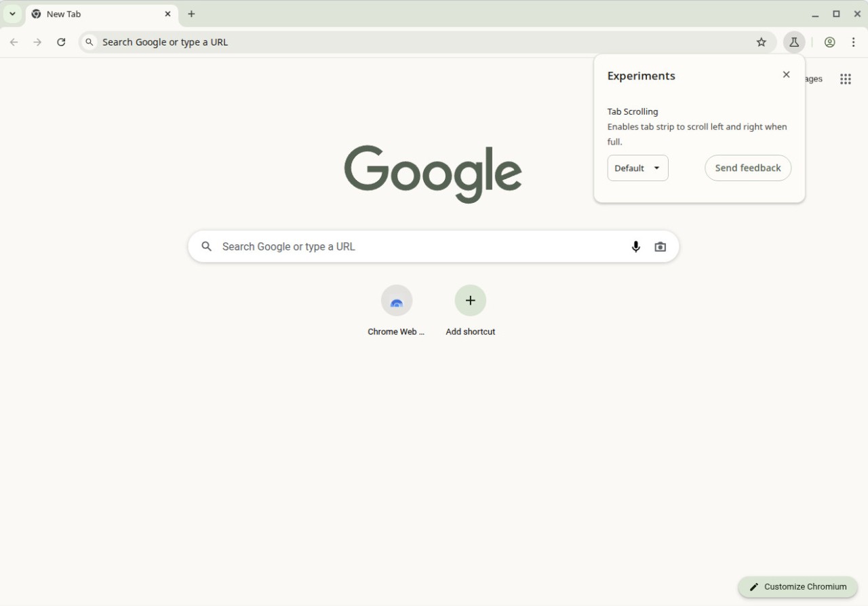Expand the search engine icon in address bar
868x606 pixels.
point(89,41)
